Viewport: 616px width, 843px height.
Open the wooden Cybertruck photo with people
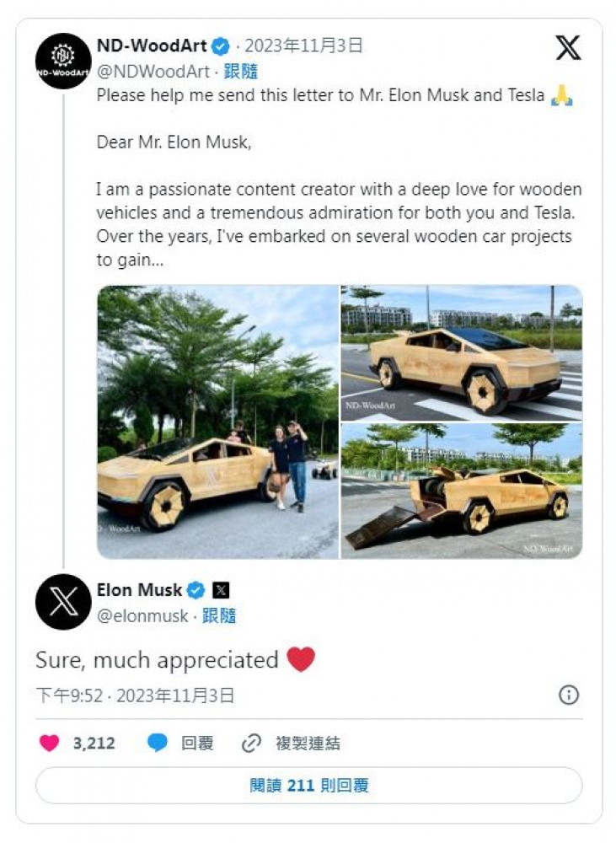pyautogui.click(x=217, y=421)
